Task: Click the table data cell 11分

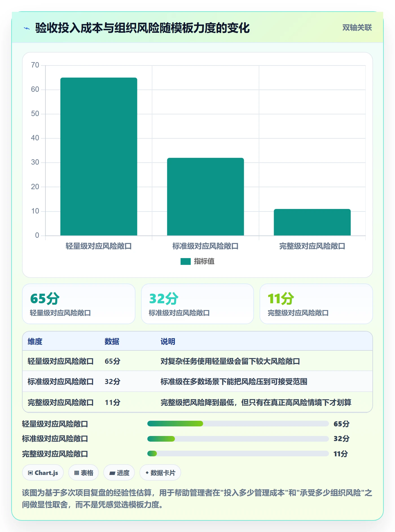Action: click(113, 402)
